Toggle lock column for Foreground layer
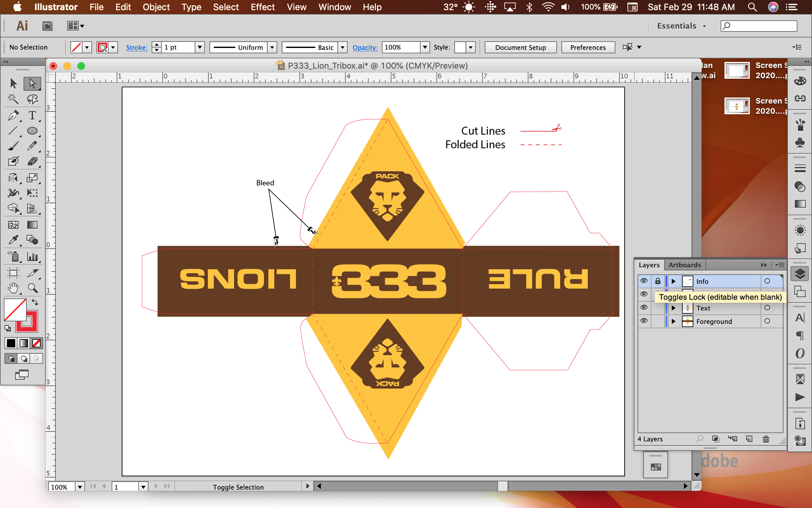The width and height of the screenshot is (812, 508). point(658,321)
